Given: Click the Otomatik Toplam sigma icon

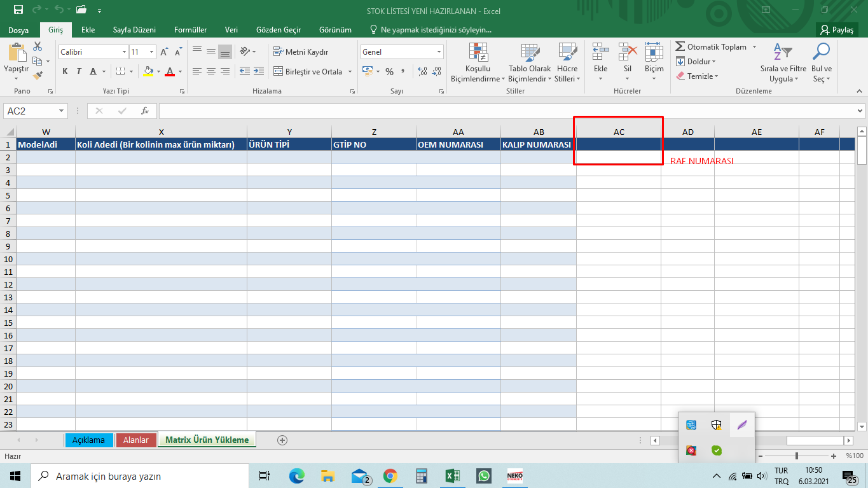Looking at the screenshot, I should coord(680,46).
